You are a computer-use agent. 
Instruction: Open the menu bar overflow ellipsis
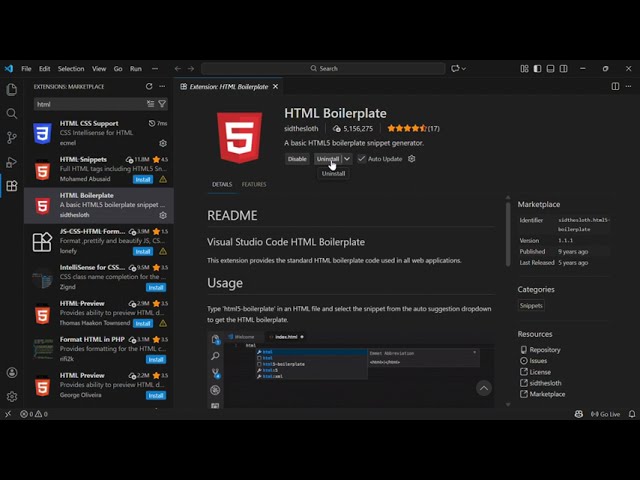click(155, 69)
